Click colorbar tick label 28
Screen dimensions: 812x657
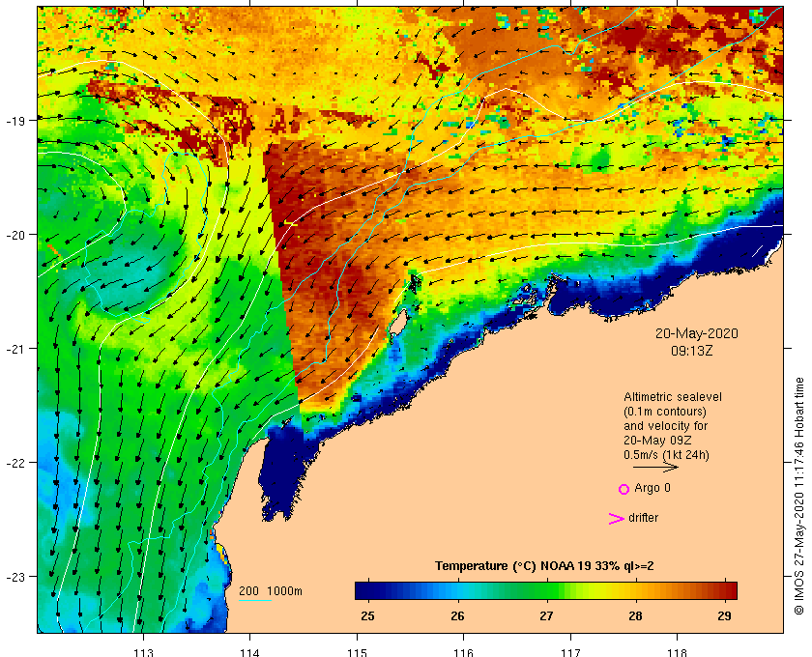[635, 616]
